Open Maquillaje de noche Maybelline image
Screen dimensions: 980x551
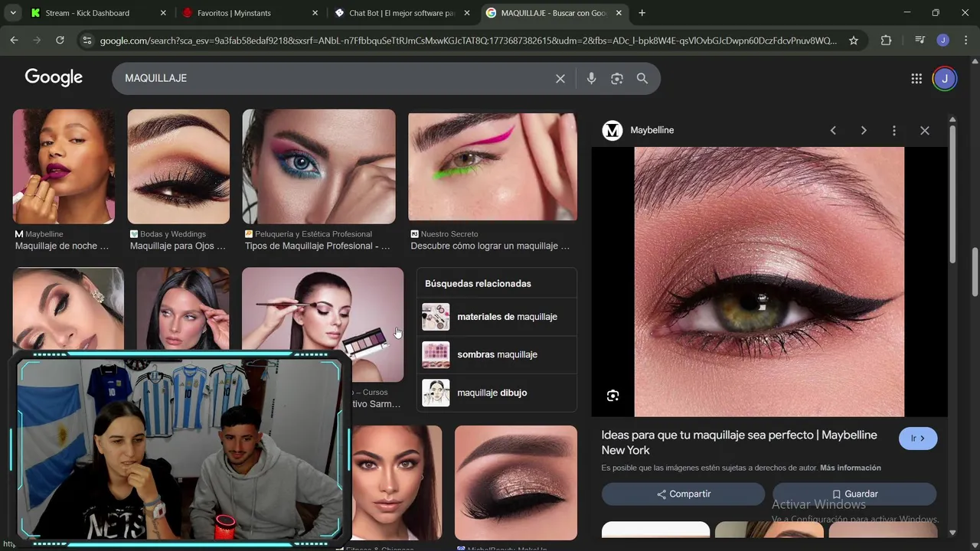64,166
